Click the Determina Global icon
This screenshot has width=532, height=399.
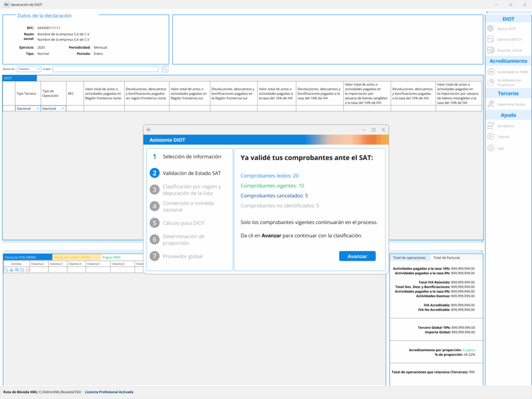490,104
